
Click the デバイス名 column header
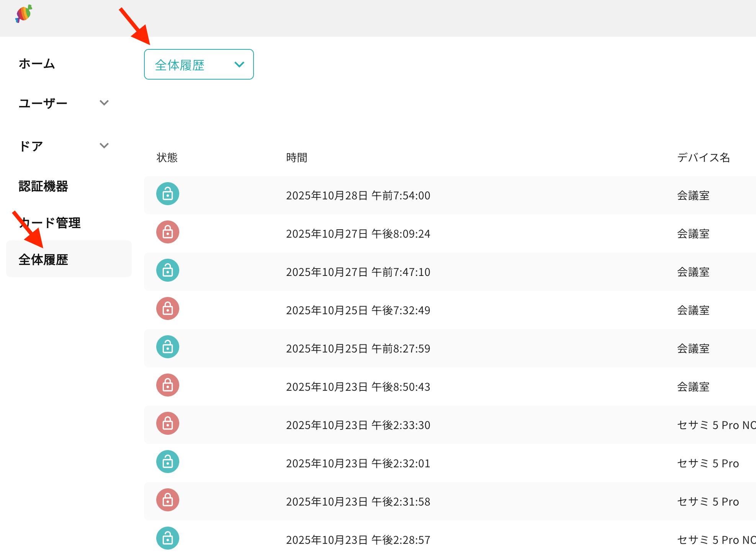(x=703, y=158)
